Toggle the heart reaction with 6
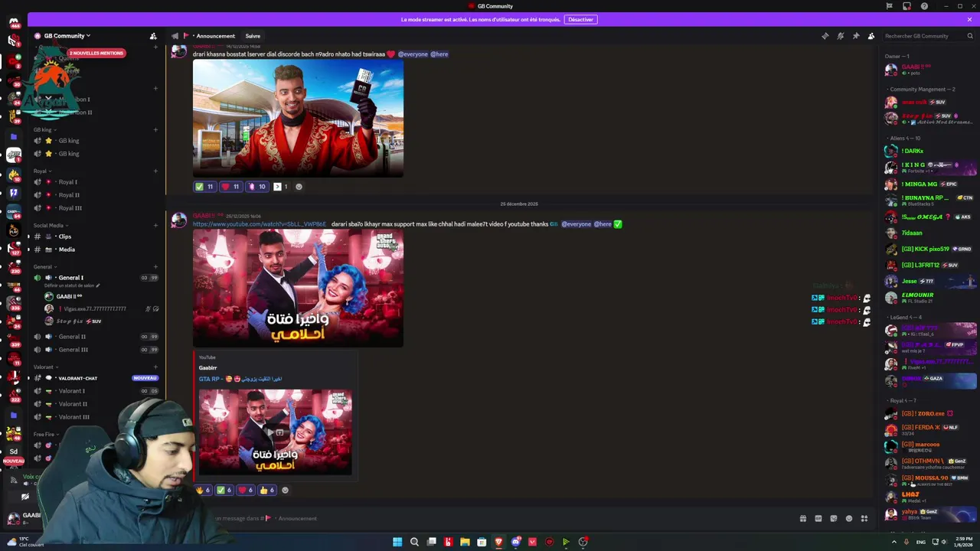 pos(245,491)
